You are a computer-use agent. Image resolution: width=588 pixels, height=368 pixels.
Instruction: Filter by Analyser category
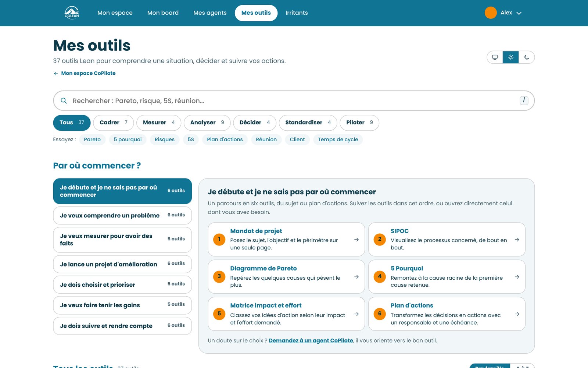click(x=207, y=123)
